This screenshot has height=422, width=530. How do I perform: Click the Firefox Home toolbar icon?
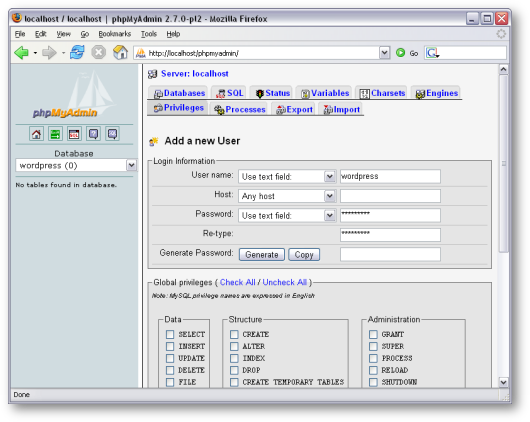tap(120, 53)
